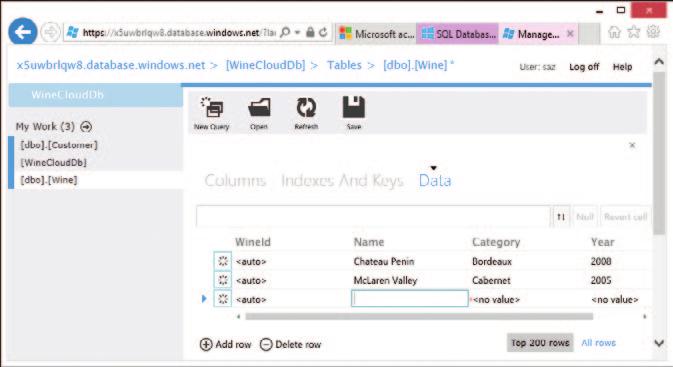673x367 pixels.
Task: Click the <no value> Category cell
Action: pos(496,300)
